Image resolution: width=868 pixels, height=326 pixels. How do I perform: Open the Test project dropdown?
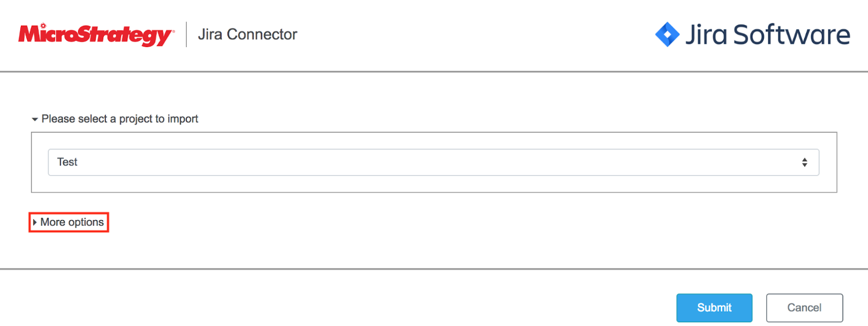click(x=433, y=162)
